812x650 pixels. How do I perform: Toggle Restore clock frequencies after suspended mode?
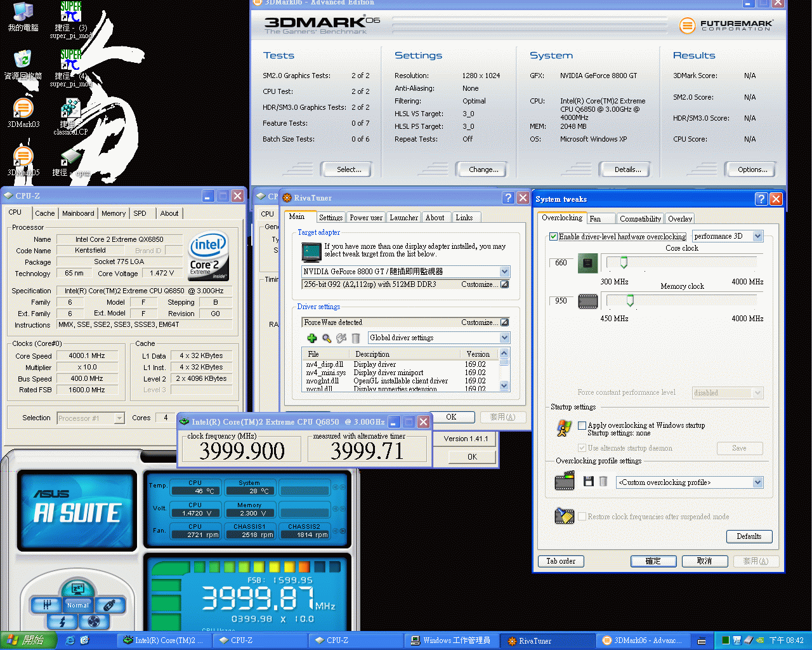tap(582, 517)
